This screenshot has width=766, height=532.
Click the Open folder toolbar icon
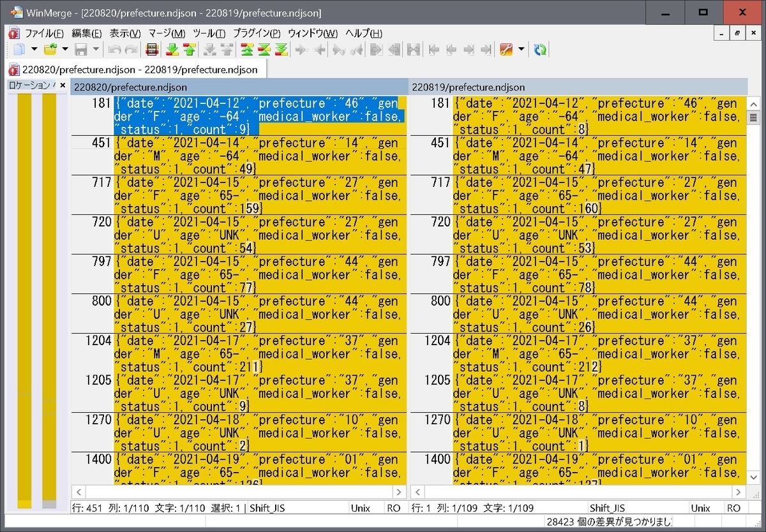pyautogui.click(x=50, y=49)
